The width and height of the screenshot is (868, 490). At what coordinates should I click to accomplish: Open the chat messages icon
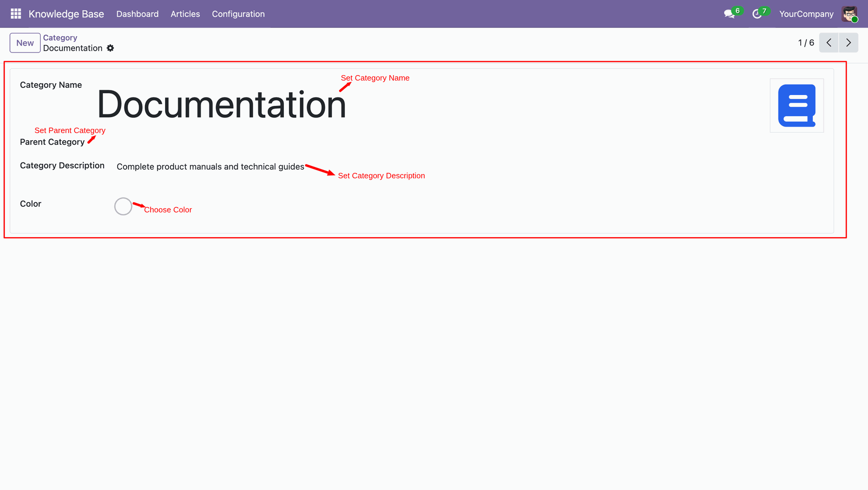pyautogui.click(x=729, y=14)
